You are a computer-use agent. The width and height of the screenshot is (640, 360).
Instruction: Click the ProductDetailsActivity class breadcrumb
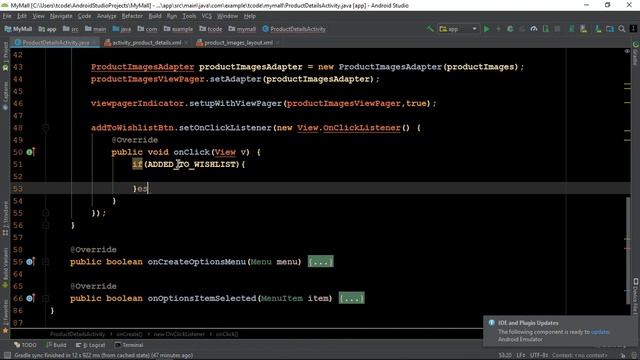[x=294, y=29]
